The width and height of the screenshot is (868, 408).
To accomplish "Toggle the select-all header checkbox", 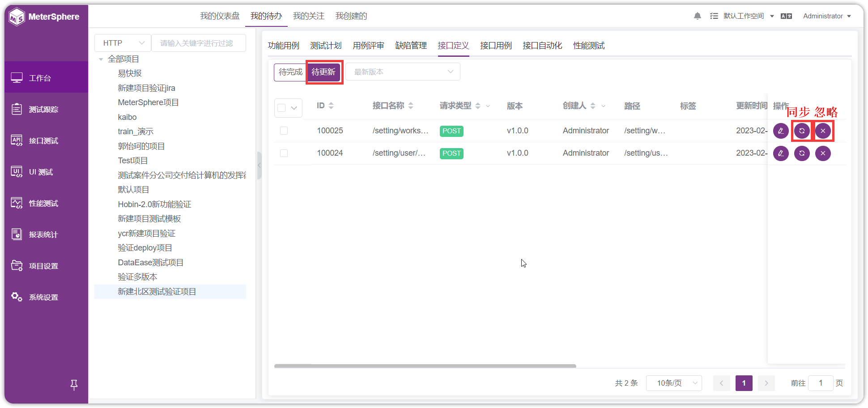I will click(x=281, y=108).
